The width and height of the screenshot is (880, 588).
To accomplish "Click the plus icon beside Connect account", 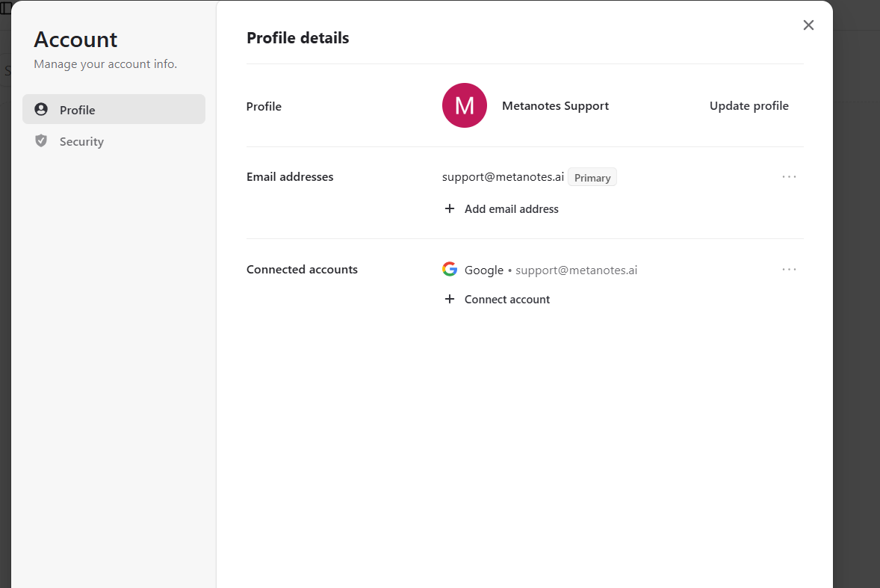I will tap(450, 299).
